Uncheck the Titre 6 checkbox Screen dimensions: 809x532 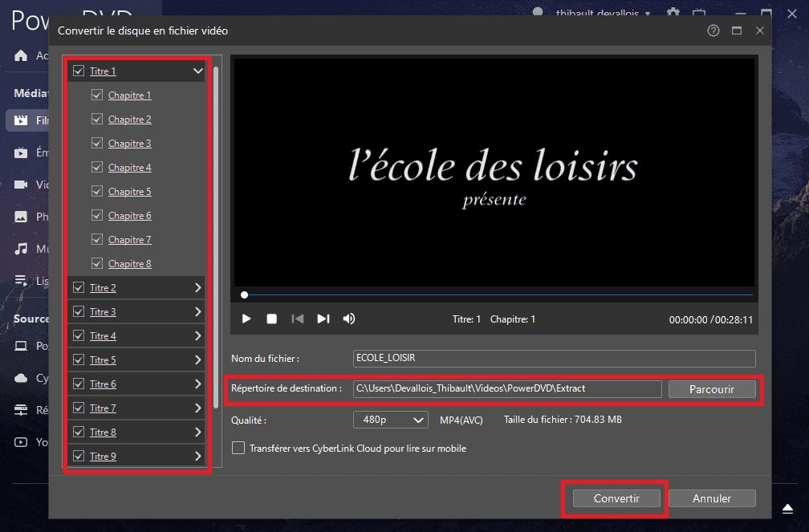coord(79,384)
